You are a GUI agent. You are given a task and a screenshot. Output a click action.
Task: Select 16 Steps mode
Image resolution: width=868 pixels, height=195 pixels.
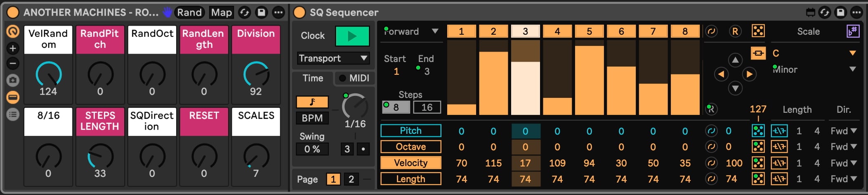(427, 107)
